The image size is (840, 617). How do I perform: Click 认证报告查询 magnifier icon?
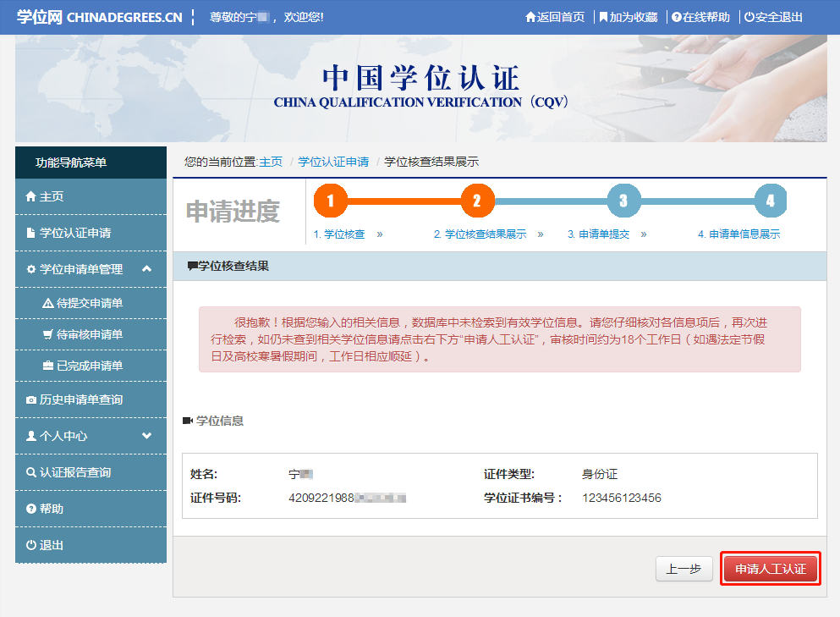click(31, 472)
